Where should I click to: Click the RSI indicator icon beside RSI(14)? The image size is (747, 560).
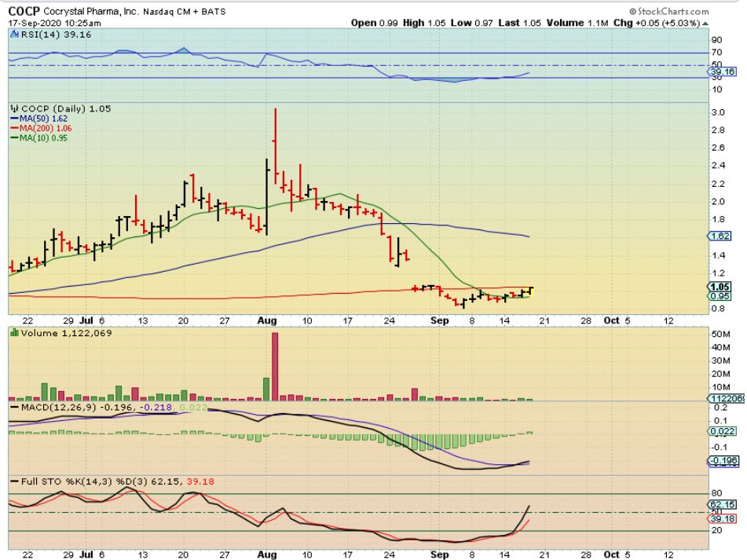pos(14,35)
